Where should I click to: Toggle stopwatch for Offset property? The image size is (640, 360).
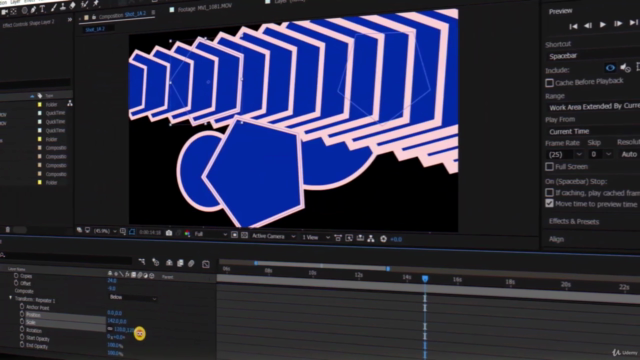pos(16,283)
